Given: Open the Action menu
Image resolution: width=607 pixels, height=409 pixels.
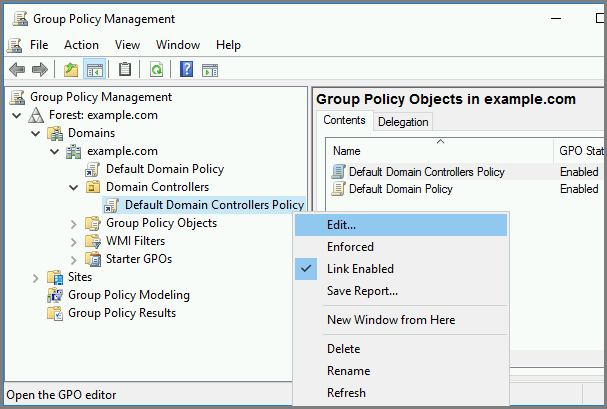Looking at the screenshot, I should (x=81, y=45).
